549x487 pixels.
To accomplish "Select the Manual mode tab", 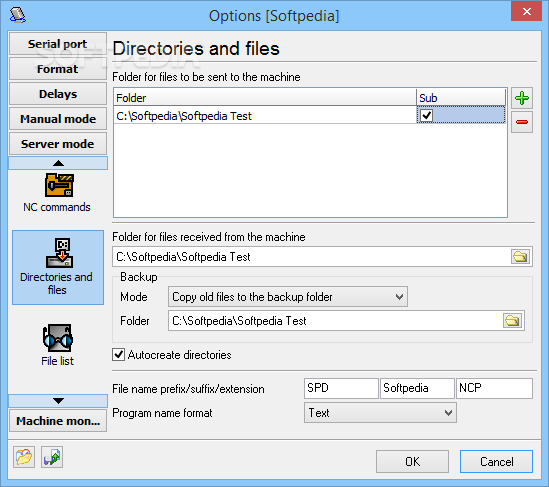I will [58, 119].
